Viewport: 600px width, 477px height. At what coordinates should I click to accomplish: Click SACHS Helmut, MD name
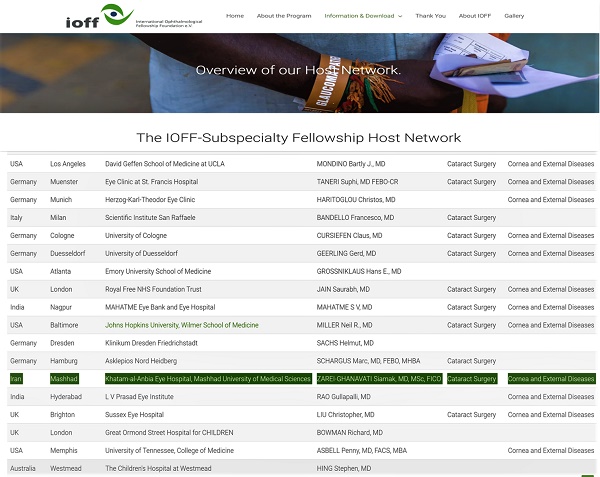(345, 343)
